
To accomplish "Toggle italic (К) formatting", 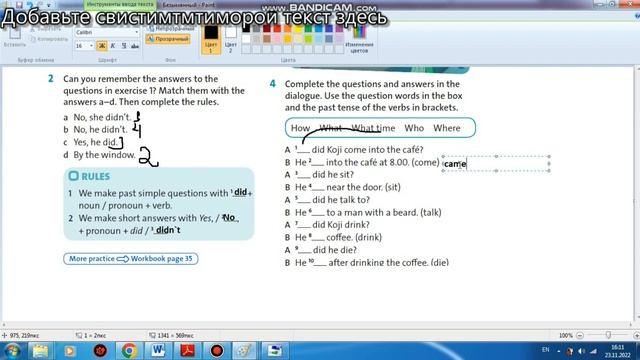I will point(113,46).
